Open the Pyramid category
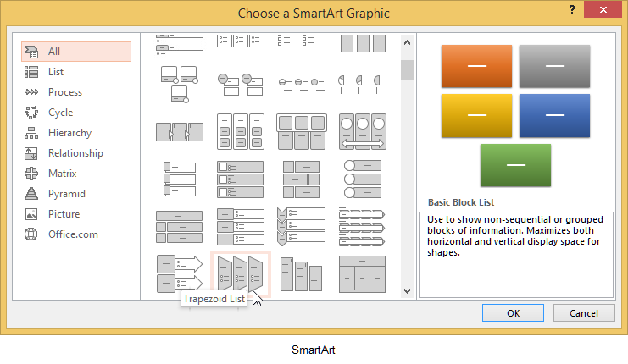Image resolution: width=628 pixels, height=364 pixels. point(66,194)
